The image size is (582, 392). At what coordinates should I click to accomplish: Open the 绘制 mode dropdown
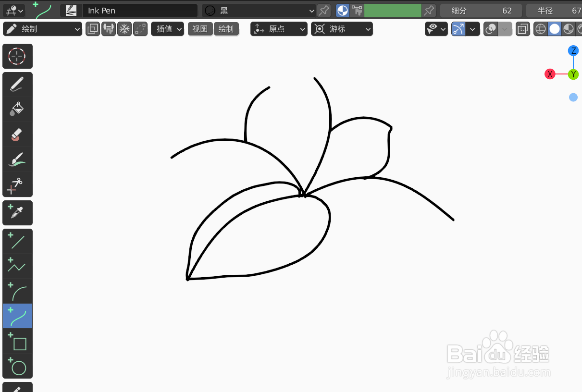point(43,29)
